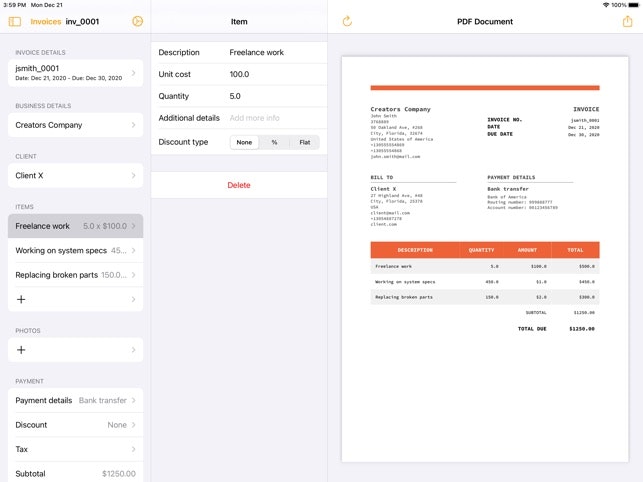This screenshot has width=643, height=482.
Task: Click DESCRIPTION column header in PDF table
Action: [x=415, y=250]
